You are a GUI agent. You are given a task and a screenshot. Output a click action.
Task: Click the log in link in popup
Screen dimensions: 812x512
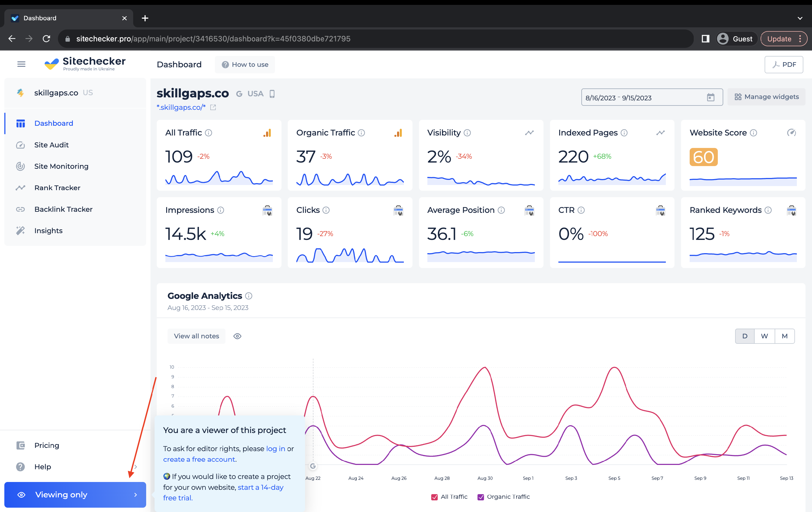coord(276,449)
